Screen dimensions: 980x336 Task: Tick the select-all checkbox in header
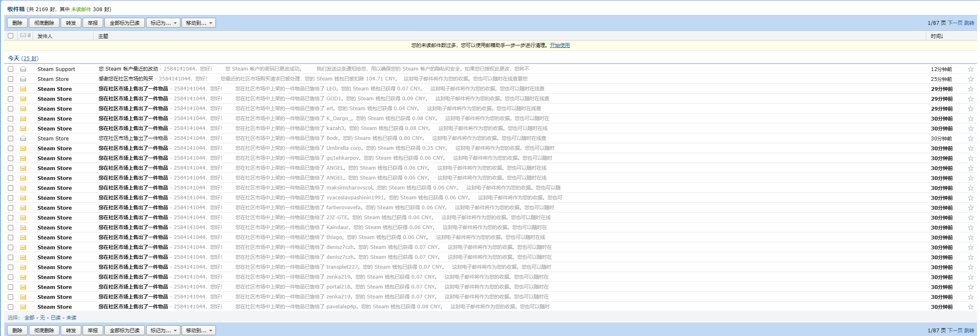(11, 36)
